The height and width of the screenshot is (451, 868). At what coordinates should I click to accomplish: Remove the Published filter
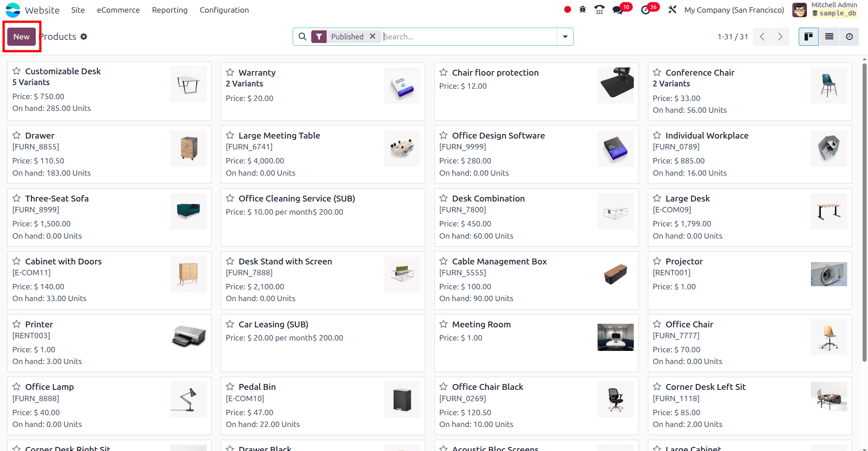click(x=372, y=36)
